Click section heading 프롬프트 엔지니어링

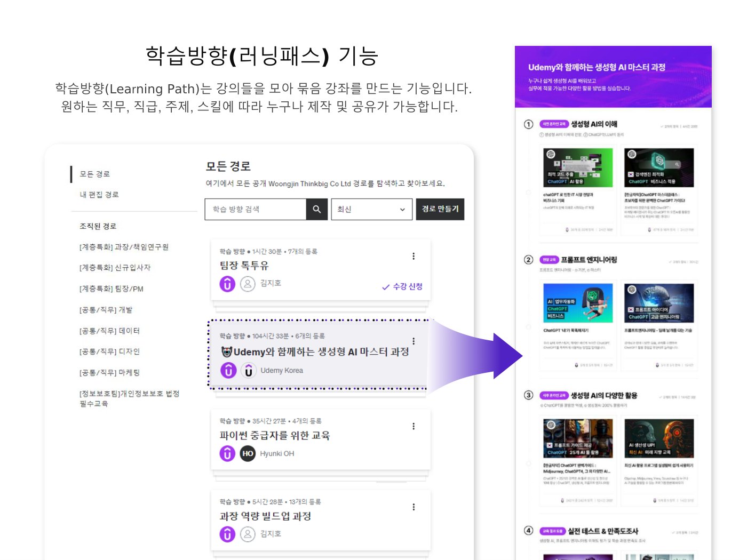[589, 260]
